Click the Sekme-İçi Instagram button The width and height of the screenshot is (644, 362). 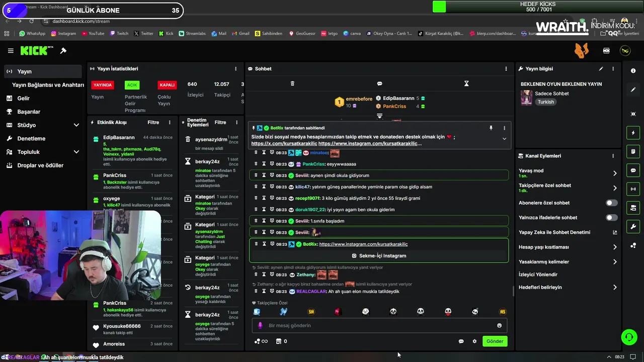379,256
